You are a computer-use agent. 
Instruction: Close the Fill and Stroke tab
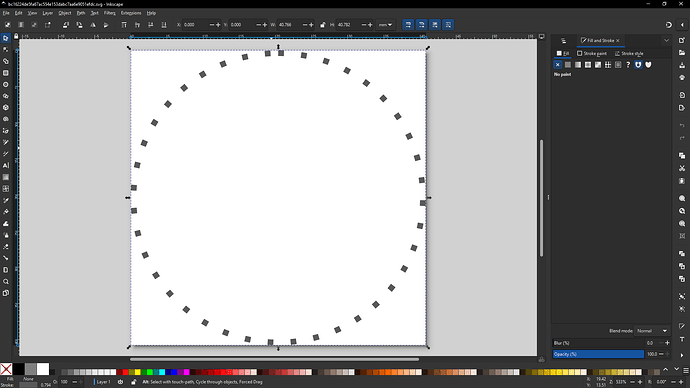click(618, 40)
